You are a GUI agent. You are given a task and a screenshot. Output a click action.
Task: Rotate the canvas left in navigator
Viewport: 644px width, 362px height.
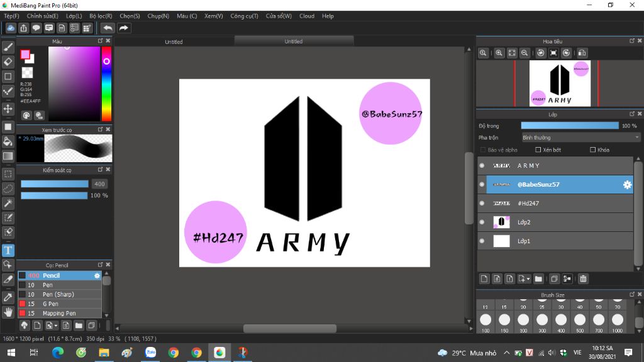[541, 53]
